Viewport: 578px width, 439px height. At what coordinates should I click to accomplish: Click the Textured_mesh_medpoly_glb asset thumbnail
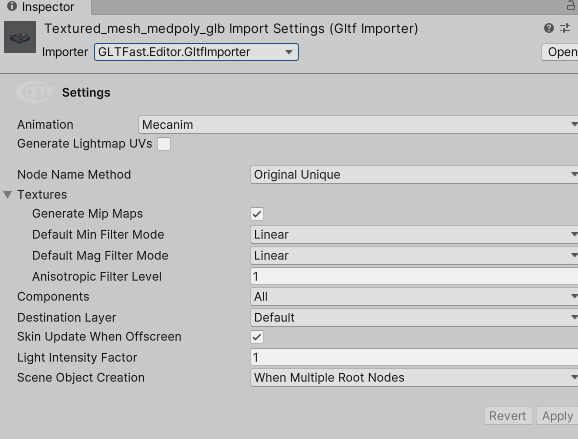point(20,37)
